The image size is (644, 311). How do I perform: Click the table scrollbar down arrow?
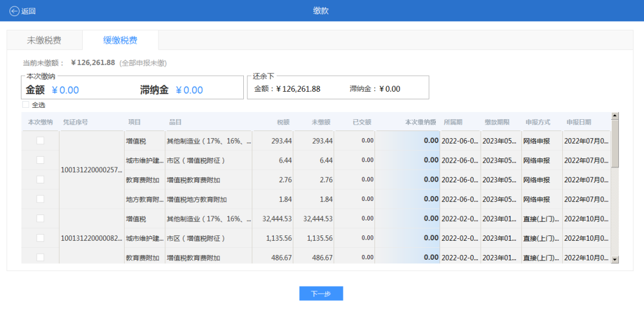[x=615, y=259]
